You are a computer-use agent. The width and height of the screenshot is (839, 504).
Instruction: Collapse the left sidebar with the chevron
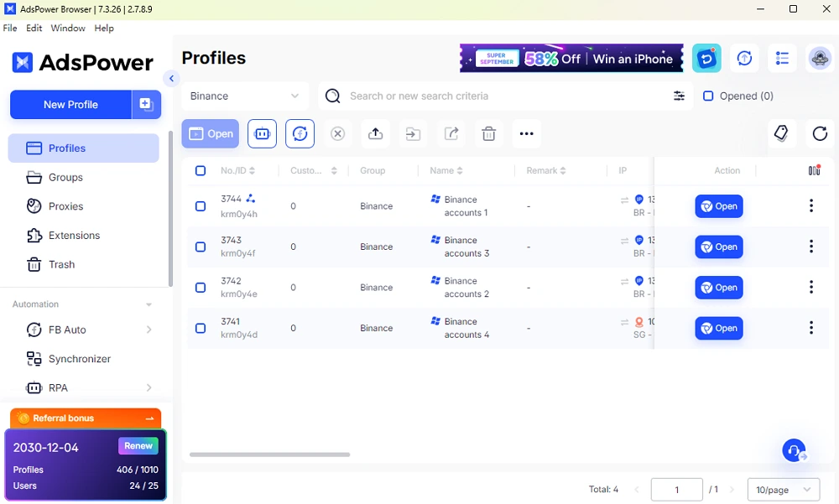coord(171,79)
